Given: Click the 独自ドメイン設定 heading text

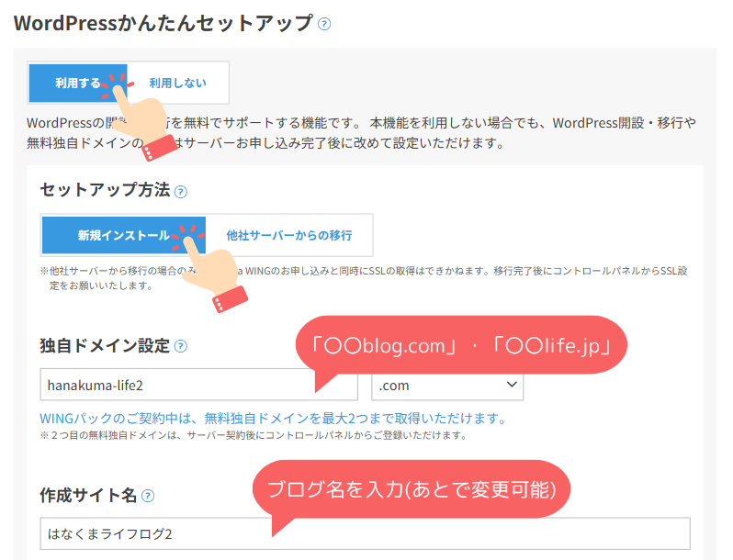Looking at the screenshot, I should (106, 345).
